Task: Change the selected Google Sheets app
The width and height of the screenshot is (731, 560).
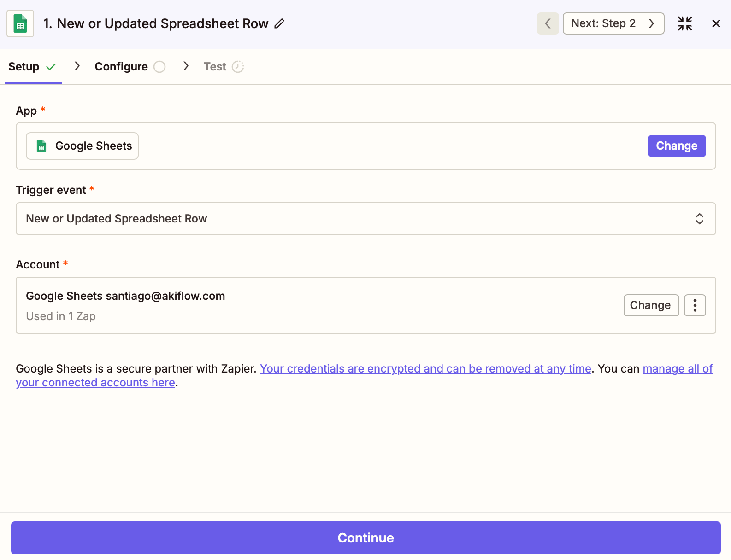Action: tap(677, 146)
